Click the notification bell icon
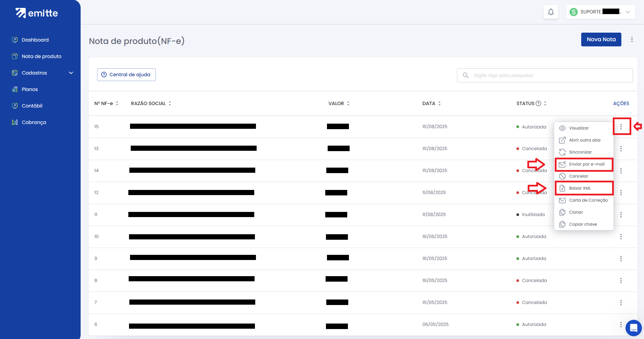 (551, 12)
